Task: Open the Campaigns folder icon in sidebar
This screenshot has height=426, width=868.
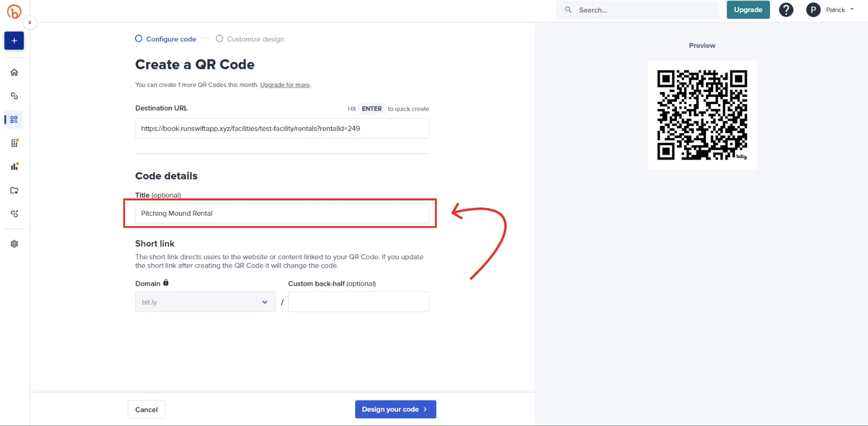Action: [14, 190]
